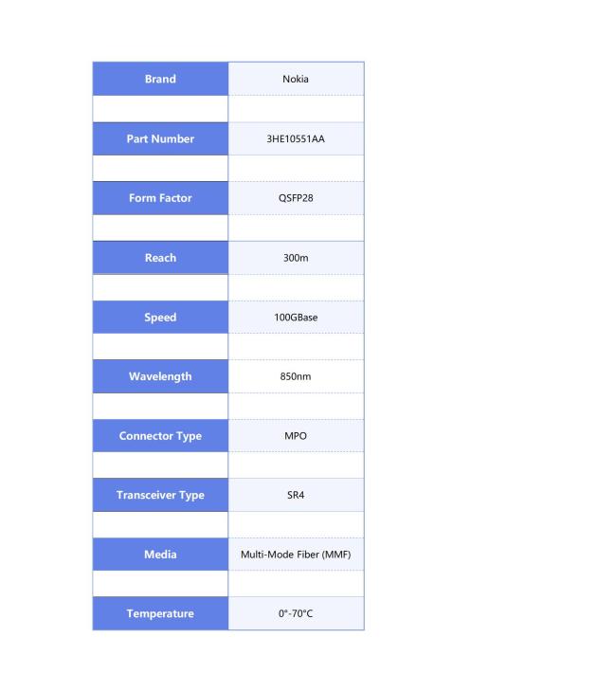Viewport: 616px width, 692px height.
Task: Select Multi-Mode Fiber (MMF) value
Action: (x=296, y=554)
